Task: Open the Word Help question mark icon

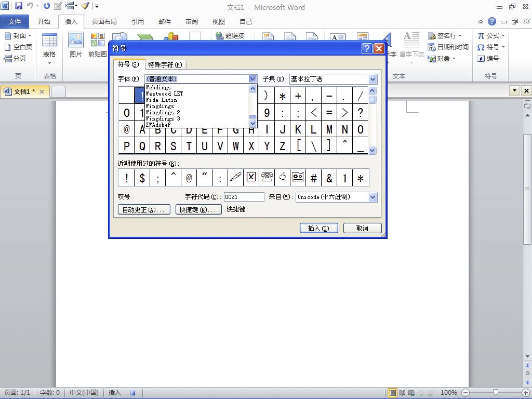Action: tap(491, 21)
